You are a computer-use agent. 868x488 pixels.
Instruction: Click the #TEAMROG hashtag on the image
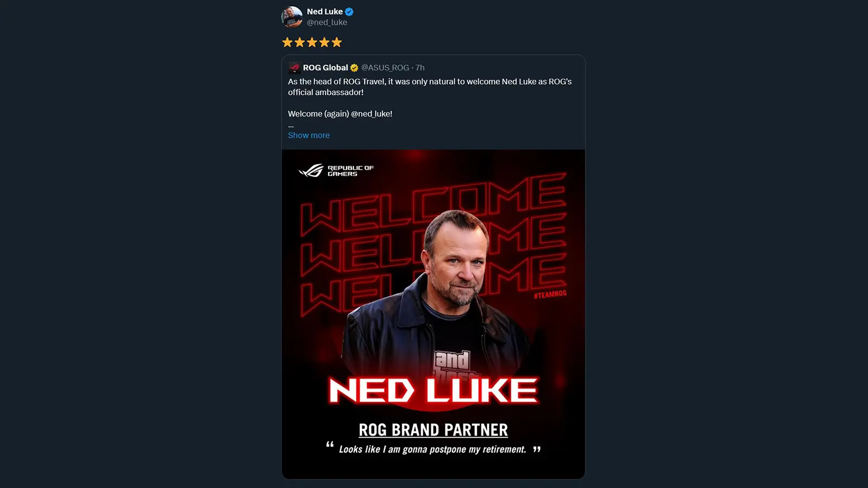point(550,294)
